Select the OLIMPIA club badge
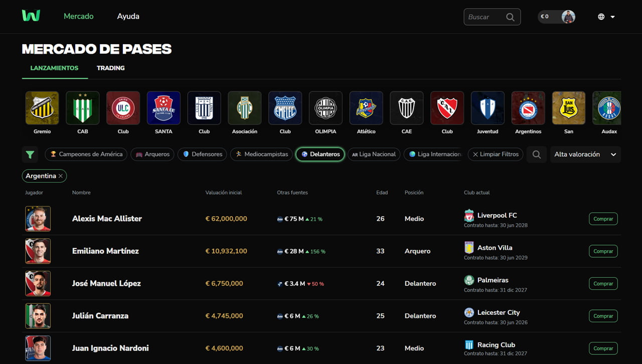 tap(326, 108)
